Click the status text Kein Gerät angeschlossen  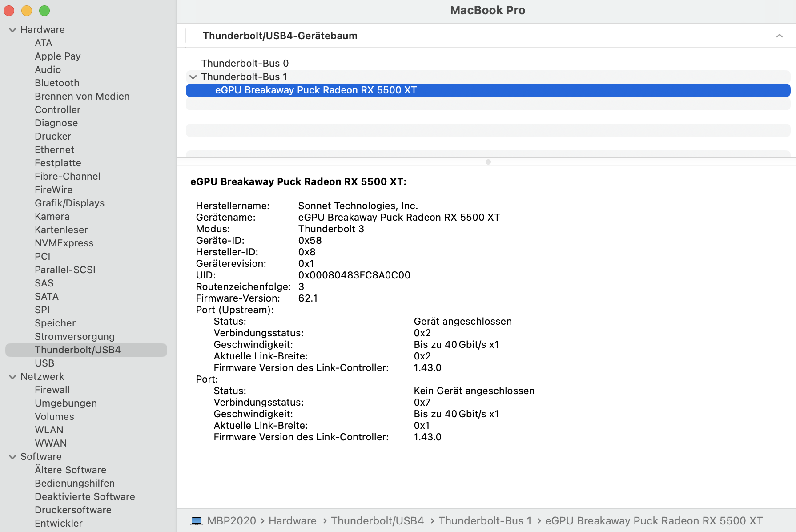[x=474, y=391]
